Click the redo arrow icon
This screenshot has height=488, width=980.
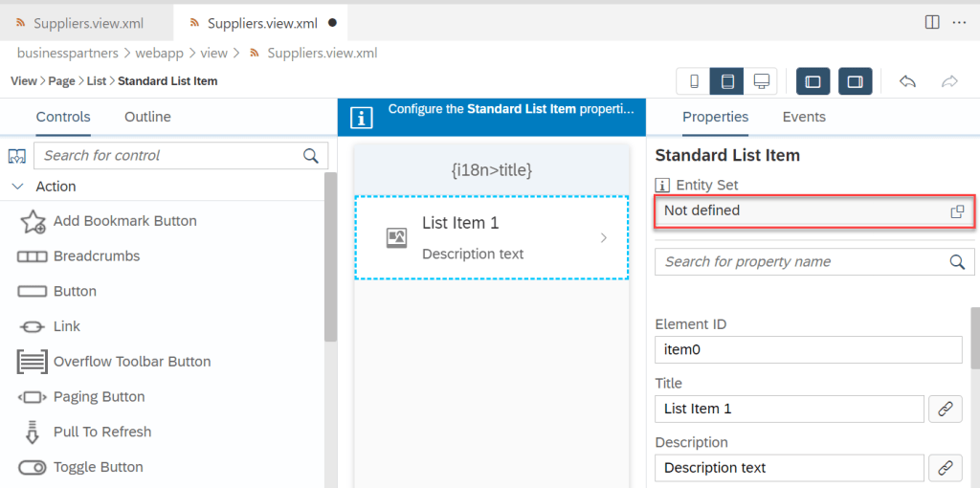pos(949,81)
